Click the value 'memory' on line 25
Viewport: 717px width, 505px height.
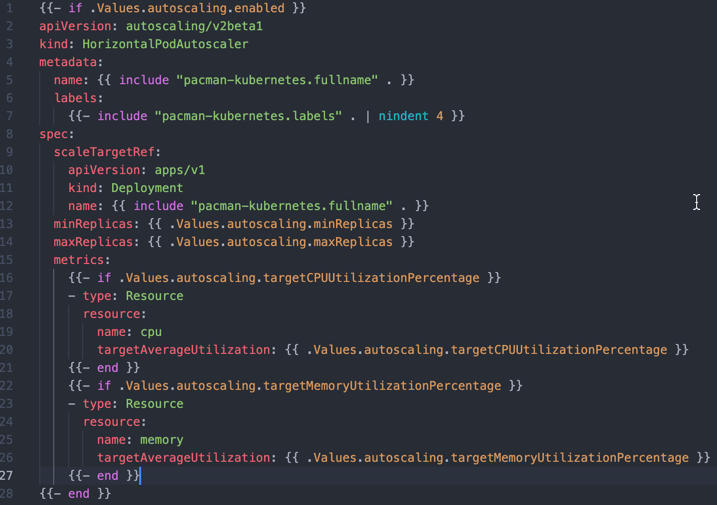tap(161, 440)
